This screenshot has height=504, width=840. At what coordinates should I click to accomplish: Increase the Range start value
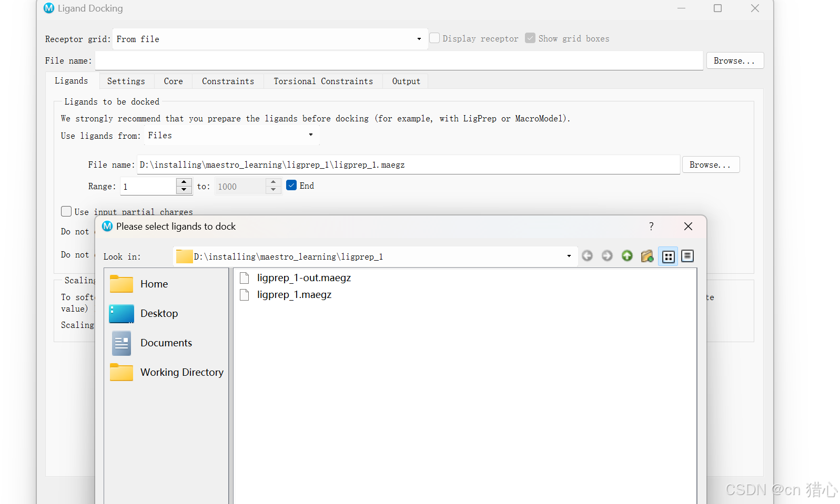[x=184, y=182]
